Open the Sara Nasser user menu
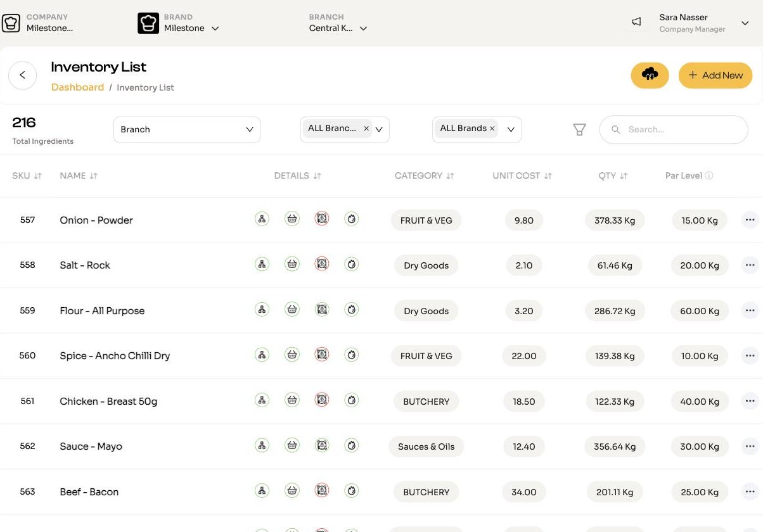The width and height of the screenshot is (763, 532). 745,23
